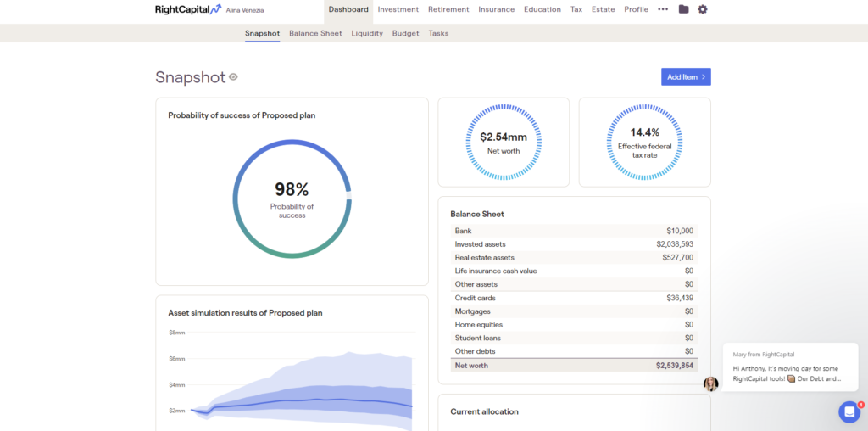Open the Add Item button menu
The image size is (868, 431).
tap(686, 77)
